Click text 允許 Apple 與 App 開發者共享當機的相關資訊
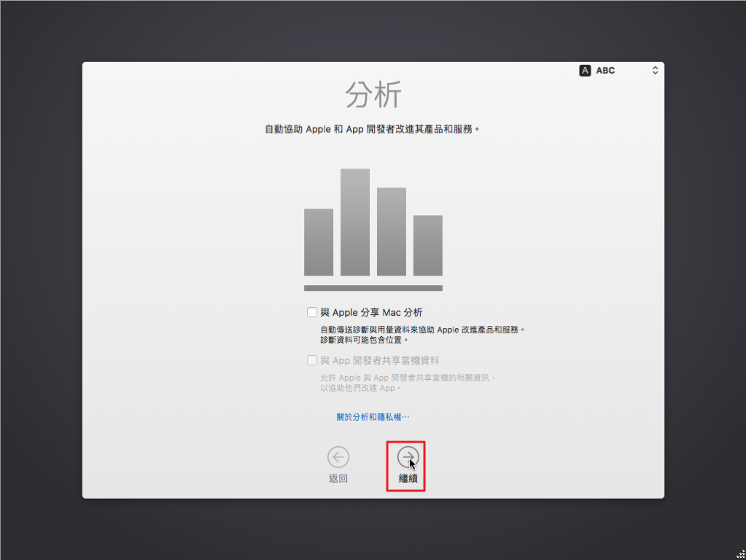746x560 pixels. (x=408, y=378)
